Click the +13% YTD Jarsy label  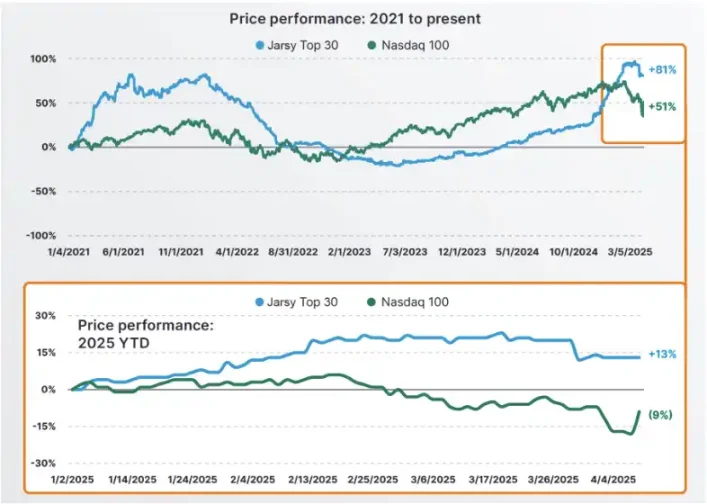point(662,354)
